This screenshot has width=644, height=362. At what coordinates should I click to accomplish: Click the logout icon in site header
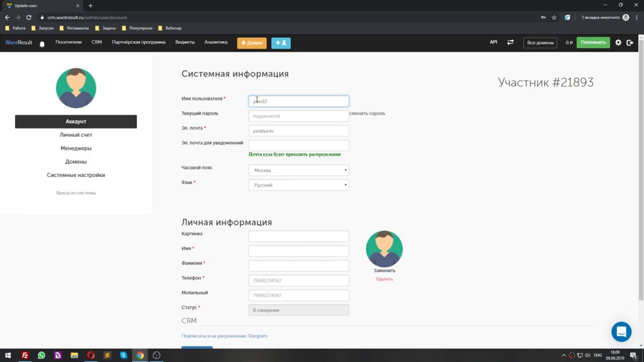point(630,43)
